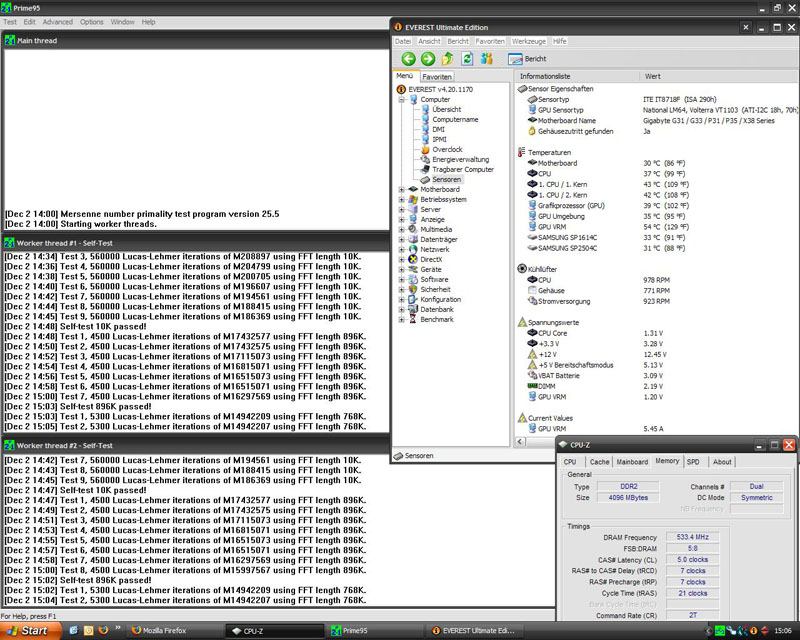Open the Cache tab in CPU-Z

(599, 462)
